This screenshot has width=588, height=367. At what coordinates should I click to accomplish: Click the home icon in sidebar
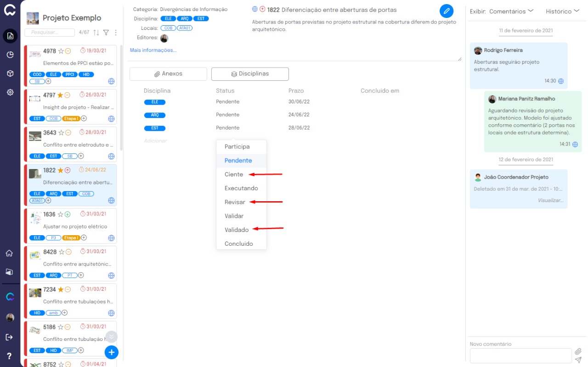[9, 253]
